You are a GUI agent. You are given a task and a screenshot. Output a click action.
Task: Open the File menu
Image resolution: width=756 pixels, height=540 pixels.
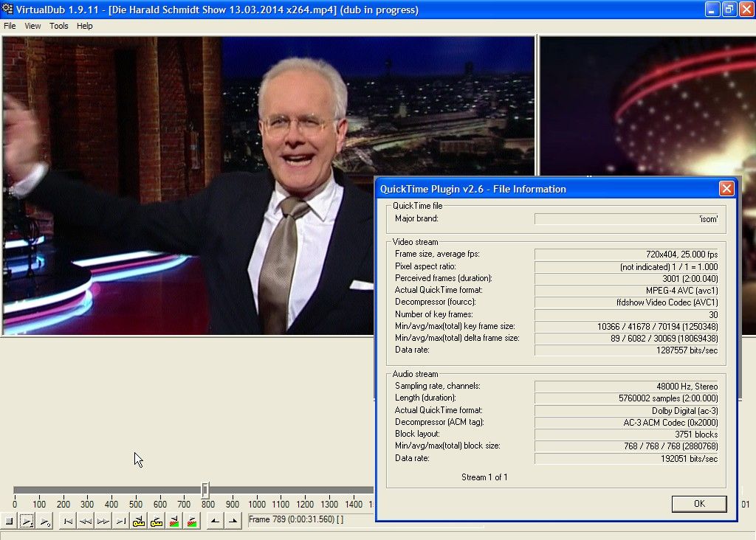tap(10, 26)
